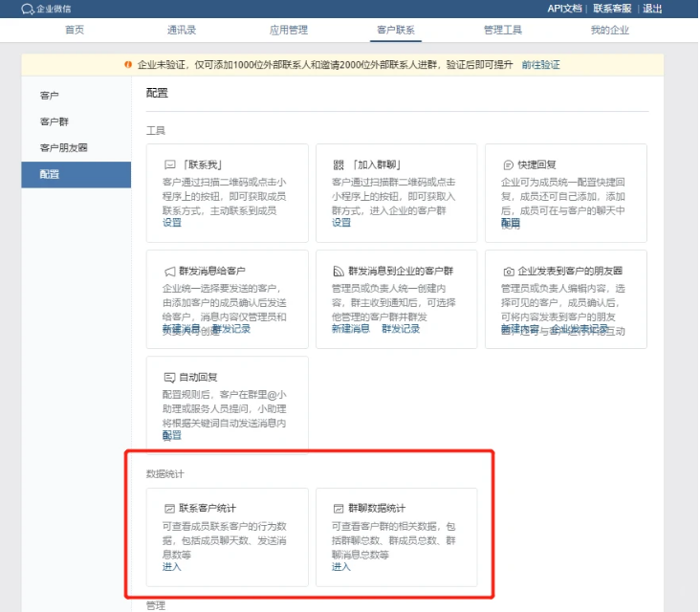Click the 联系客户统计 chart icon
Screen dimensions: 700x612
pyautogui.click(x=169, y=509)
